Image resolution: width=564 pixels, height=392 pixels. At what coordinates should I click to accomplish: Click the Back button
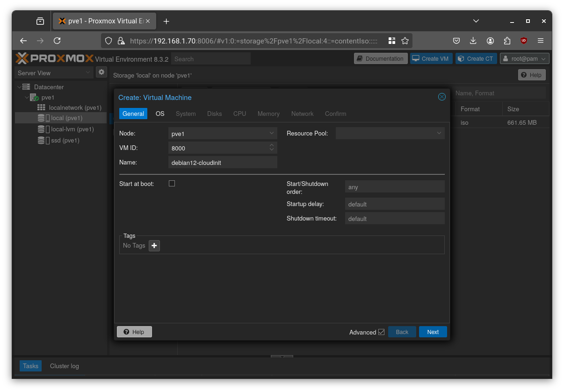(402, 332)
